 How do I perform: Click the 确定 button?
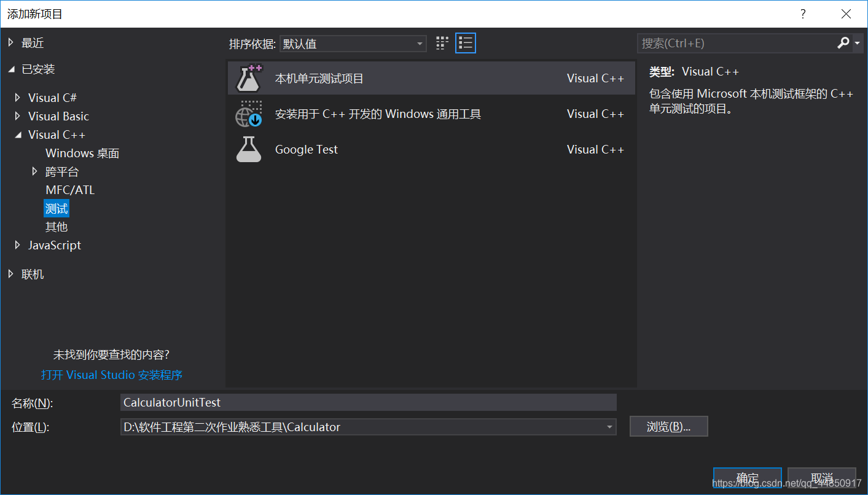pos(748,478)
